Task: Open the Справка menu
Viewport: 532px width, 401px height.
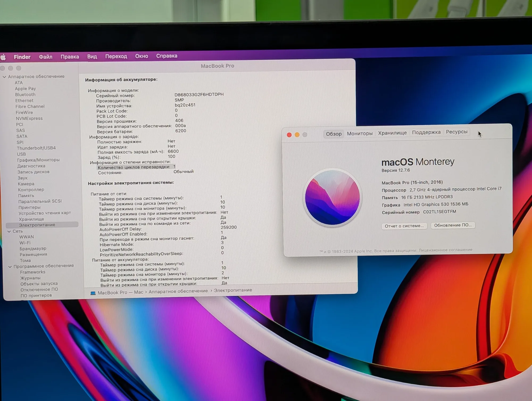Action: [167, 56]
